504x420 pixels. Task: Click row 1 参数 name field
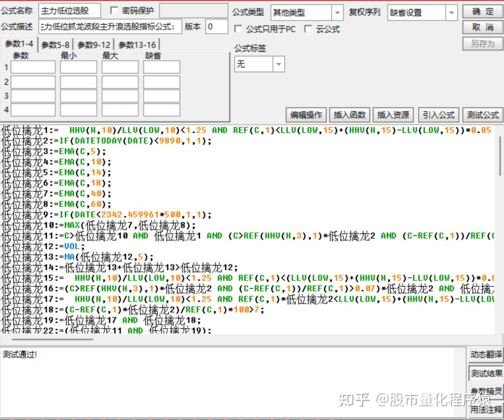coord(33,67)
